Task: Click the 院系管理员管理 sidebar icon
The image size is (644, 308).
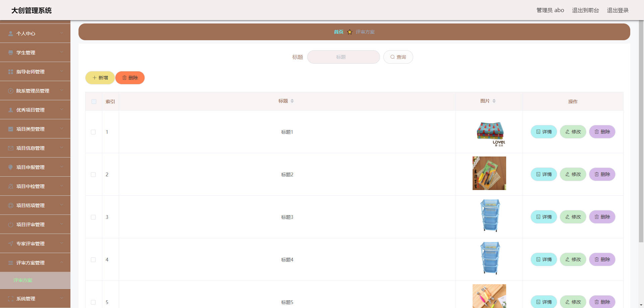Action: pyautogui.click(x=11, y=91)
